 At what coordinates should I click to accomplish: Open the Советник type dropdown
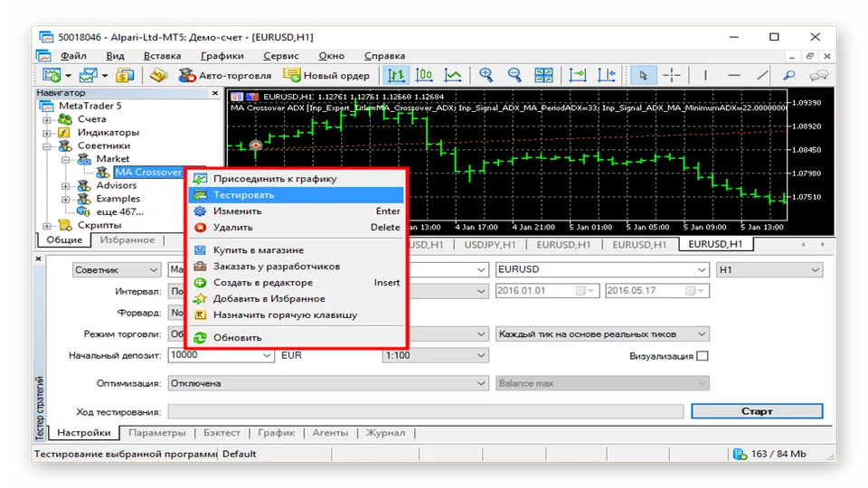117,270
